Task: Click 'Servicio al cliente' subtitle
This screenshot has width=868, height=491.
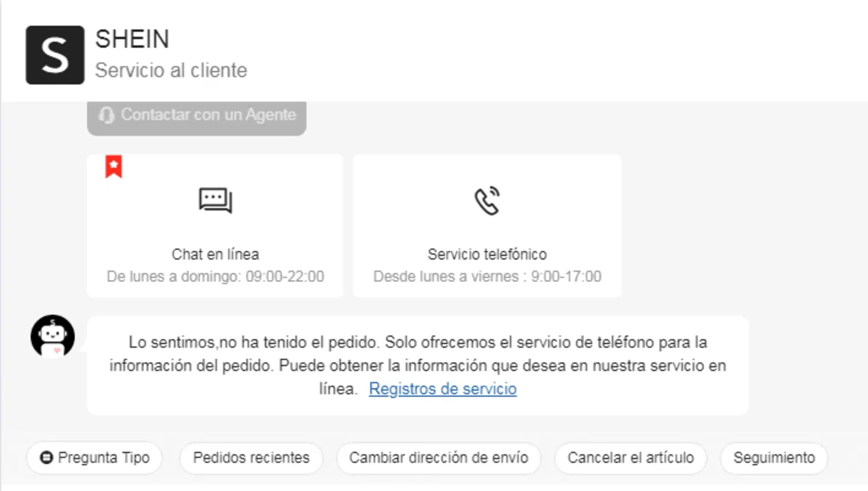Action: coord(171,70)
